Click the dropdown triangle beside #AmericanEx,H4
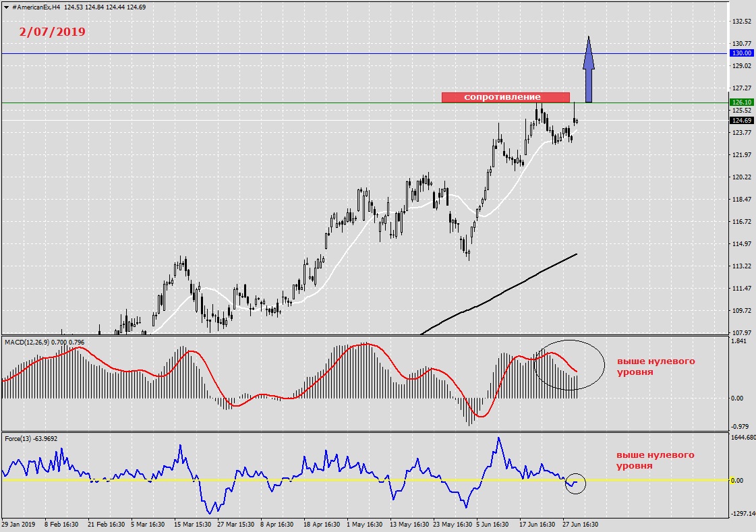Screen dimensions: 756x532 pos(6,7)
